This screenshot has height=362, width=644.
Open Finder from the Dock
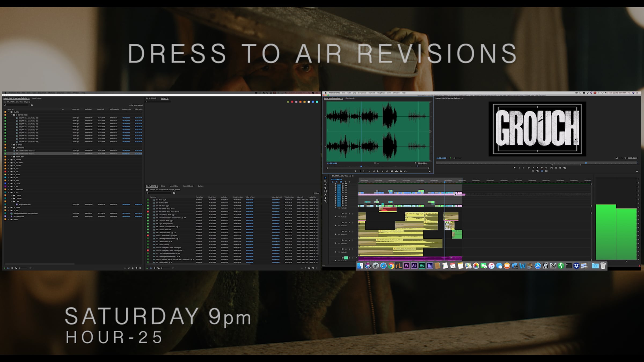click(360, 266)
